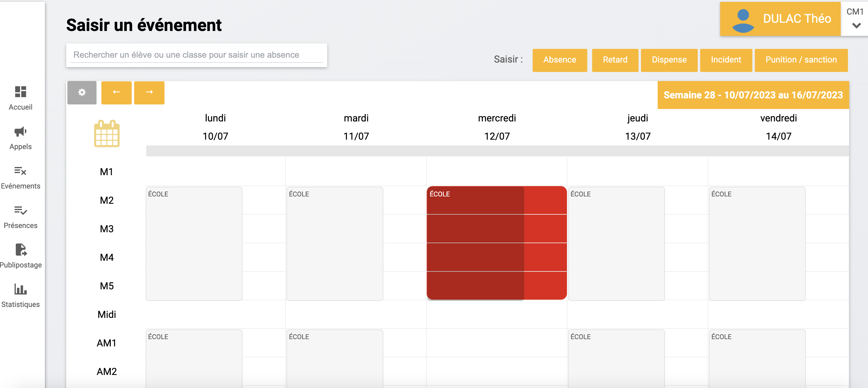
Task: Select vendredi 14/07 morning ÉCOLE block
Action: 757,243
